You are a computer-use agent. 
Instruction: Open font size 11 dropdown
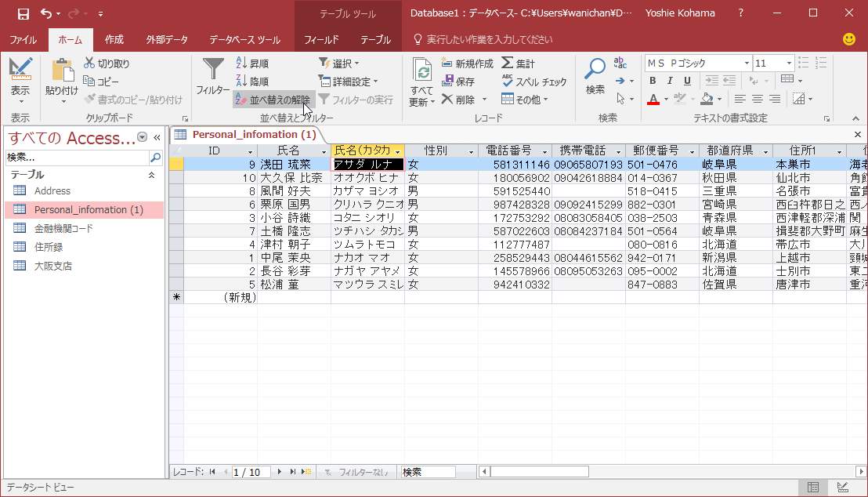(790, 63)
